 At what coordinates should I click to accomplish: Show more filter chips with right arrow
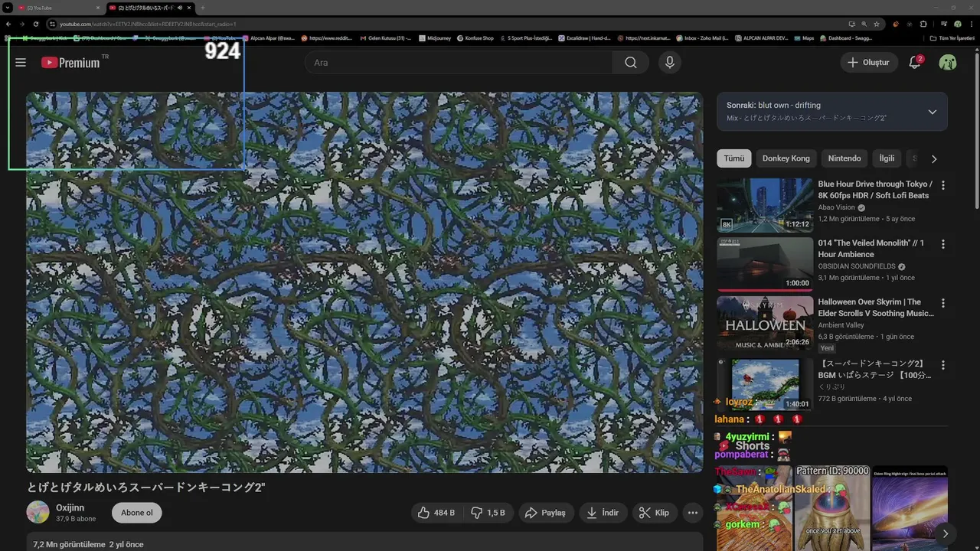[933, 159]
